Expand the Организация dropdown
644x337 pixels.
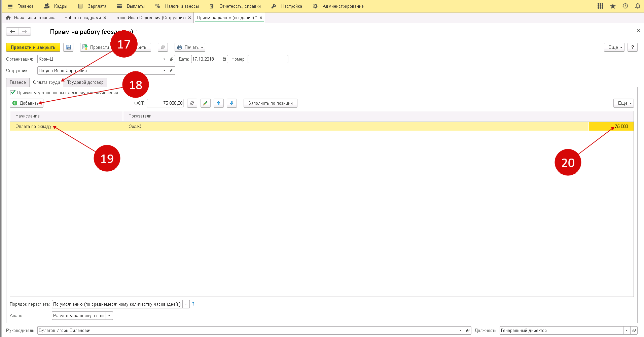click(164, 59)
